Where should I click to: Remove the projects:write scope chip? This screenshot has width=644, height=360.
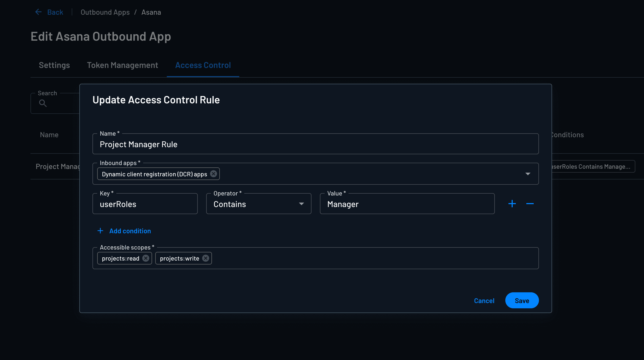(206, 258)
